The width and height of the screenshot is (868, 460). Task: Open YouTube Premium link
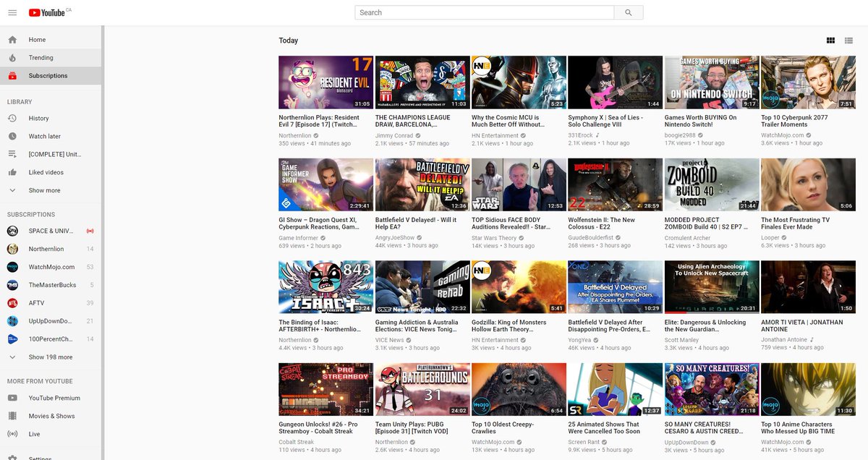click(x=51, y=399)
